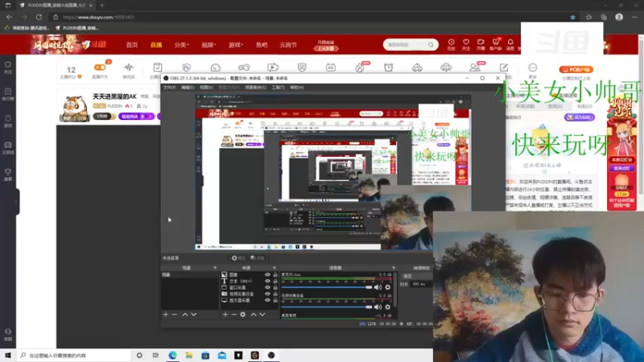This screenshot has height=362, width=644.
Task: Toggle visibility of 图像 source in OBS
Action: (267, 274)
